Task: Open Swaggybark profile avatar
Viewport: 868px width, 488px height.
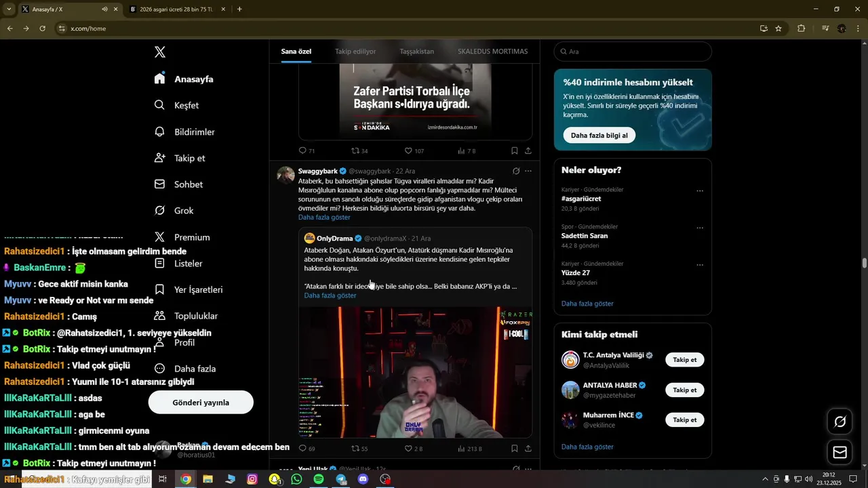Action: coord(285,174)
